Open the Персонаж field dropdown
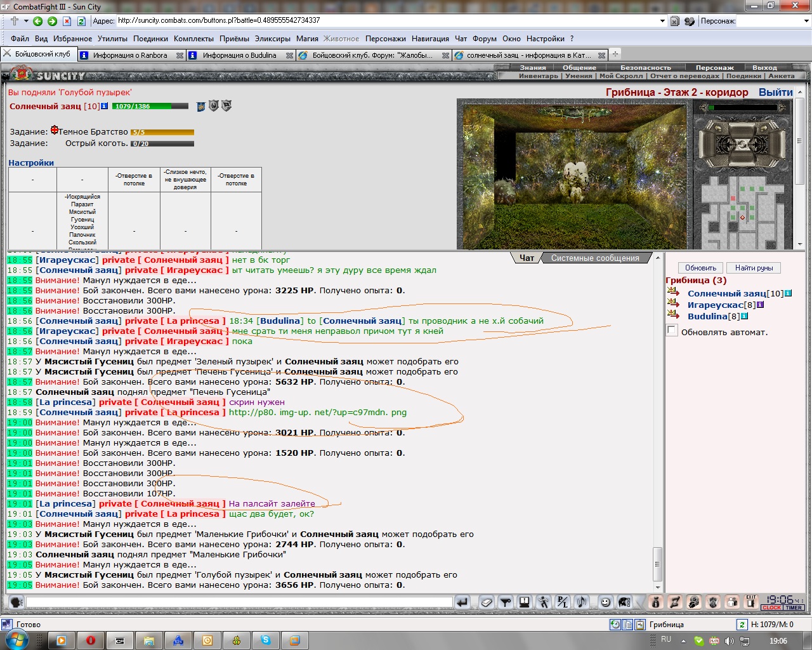Viewport: 812px width, 650px height. pos(806,21)
